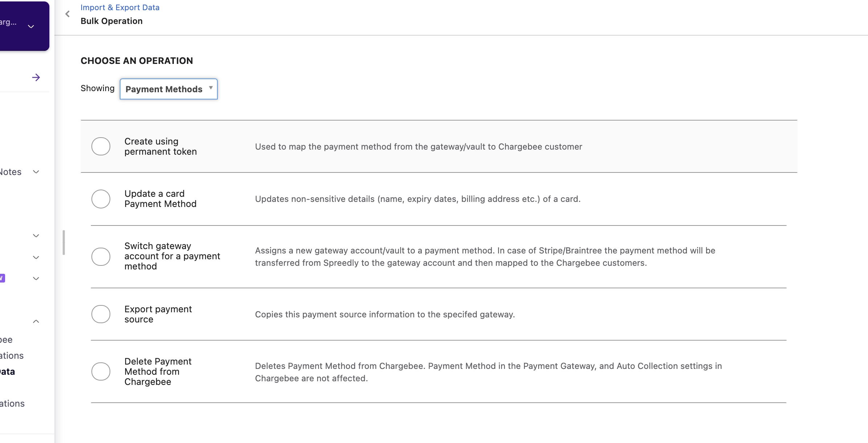
Task: Pick Delete Payment Method from Chargebee radio
Action: pos(101,371)
